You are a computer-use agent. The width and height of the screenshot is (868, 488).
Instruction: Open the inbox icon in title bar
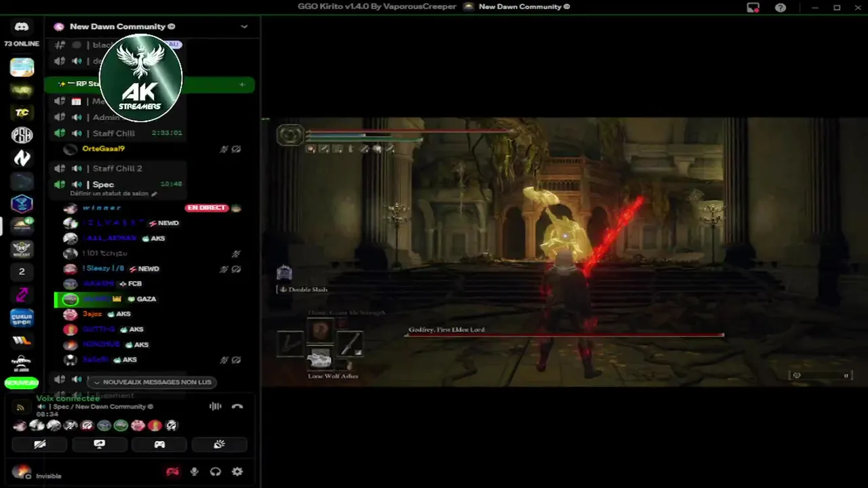tap(753, 7)
